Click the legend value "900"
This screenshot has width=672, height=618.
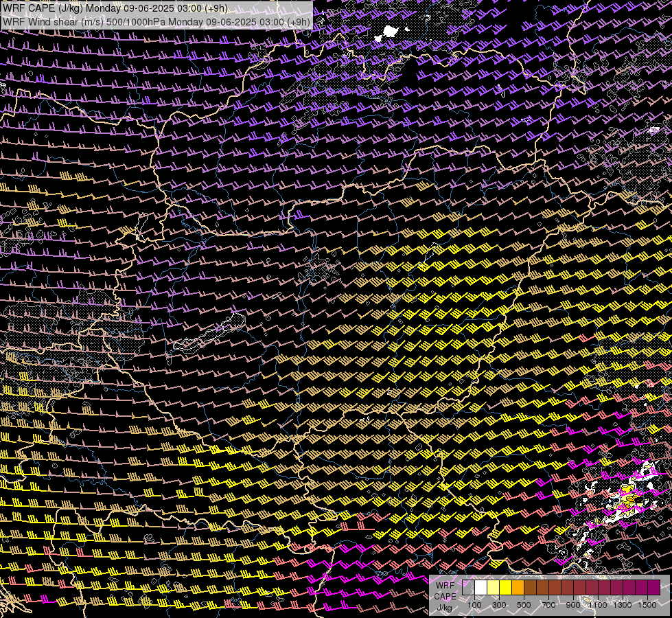[573, 605]
